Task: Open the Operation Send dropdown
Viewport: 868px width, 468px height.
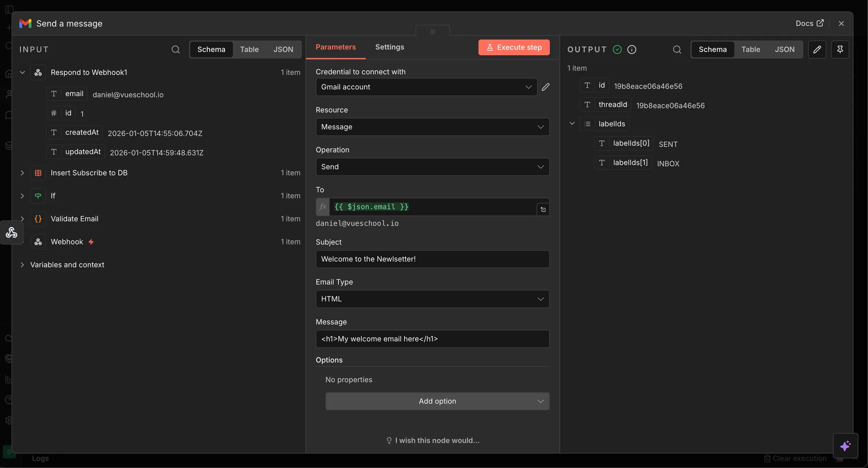Action: coord(433,167)
